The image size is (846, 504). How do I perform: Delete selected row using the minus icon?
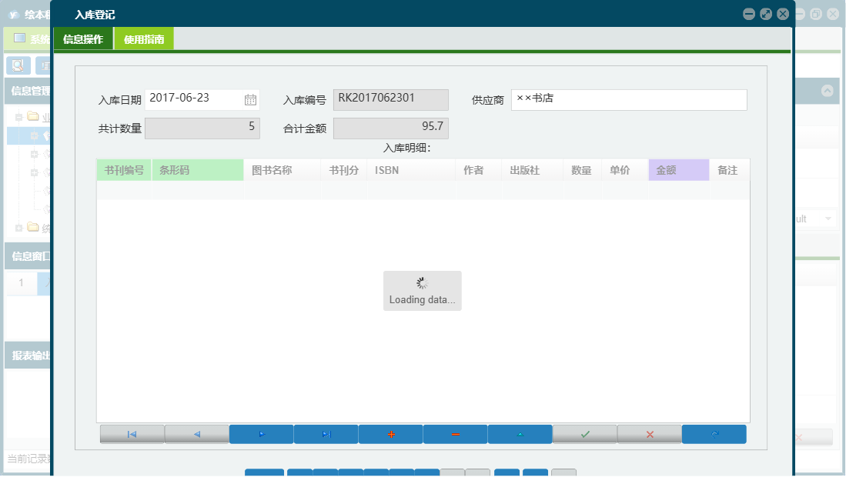tap(455, 434)
